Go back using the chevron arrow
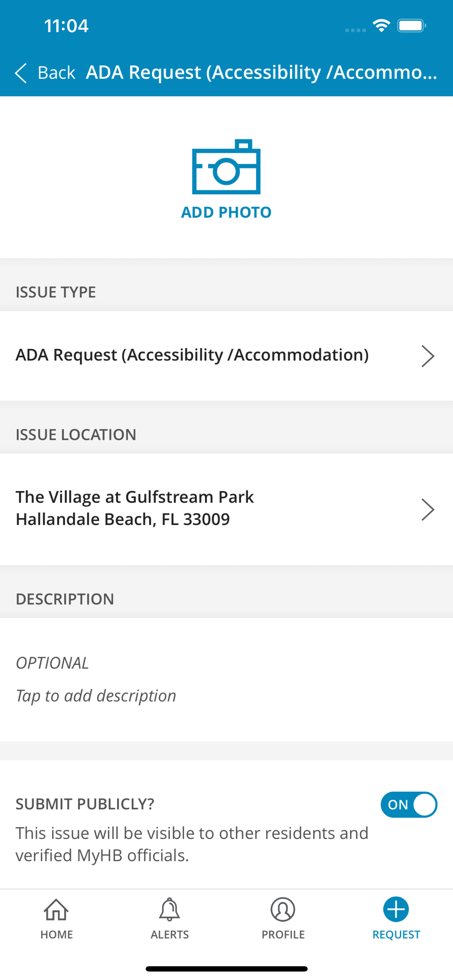 click(x=21, y=73)
